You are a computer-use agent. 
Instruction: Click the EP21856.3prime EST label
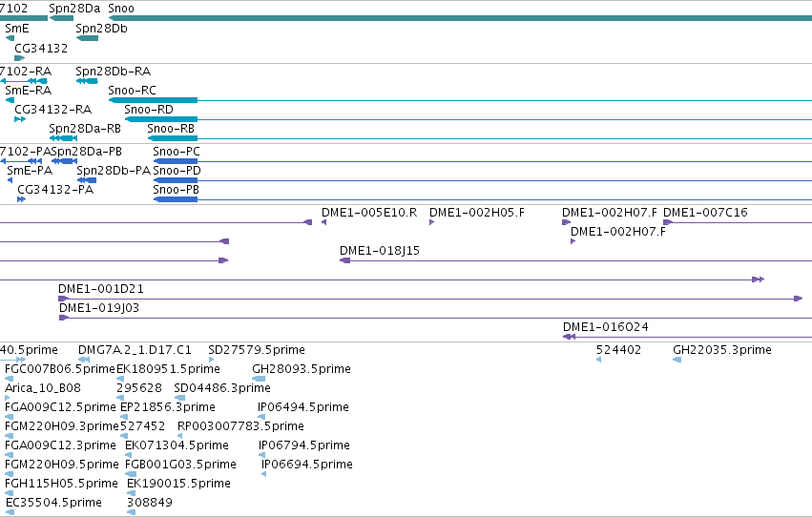pos(168,407)
